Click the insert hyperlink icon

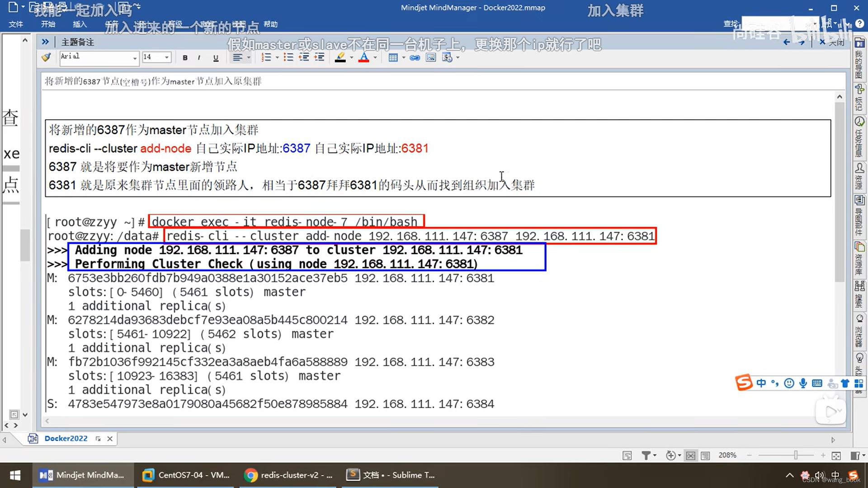[x=415, y=57]
